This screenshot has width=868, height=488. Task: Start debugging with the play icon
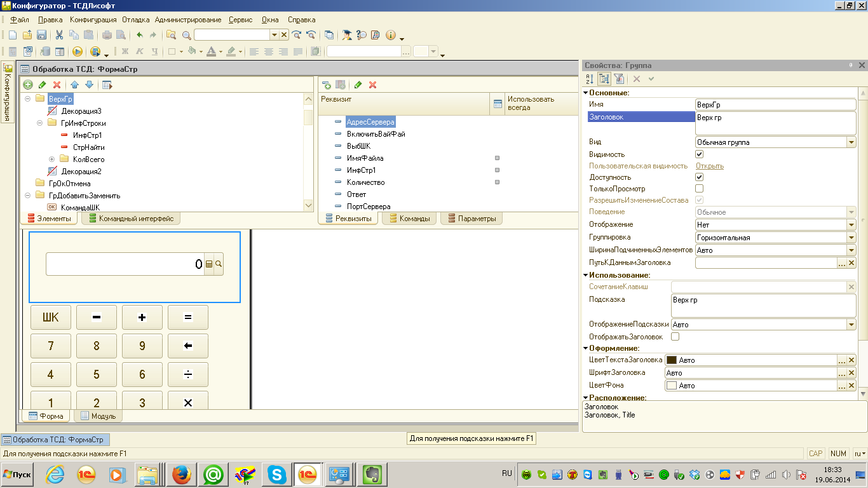pyautogui.click(x=78, y=51)
